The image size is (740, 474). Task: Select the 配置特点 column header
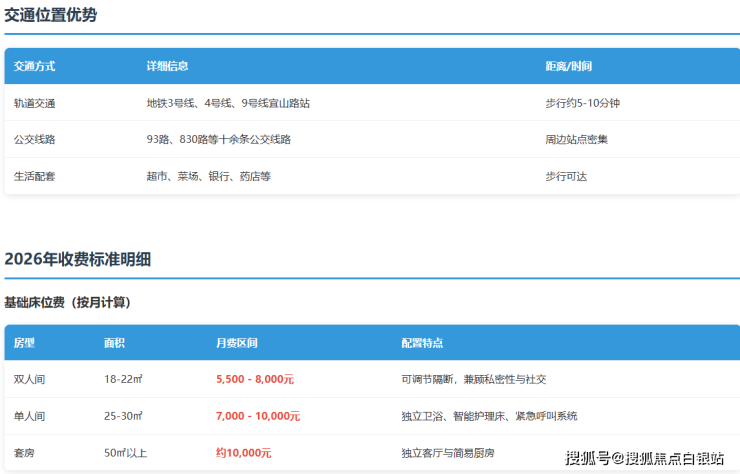(x=422, y=343)
